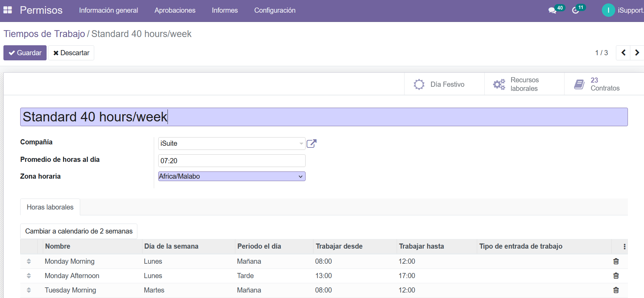644x298 pixels.
Task: Open the Configuración menu
Action: tap(275, 10)
